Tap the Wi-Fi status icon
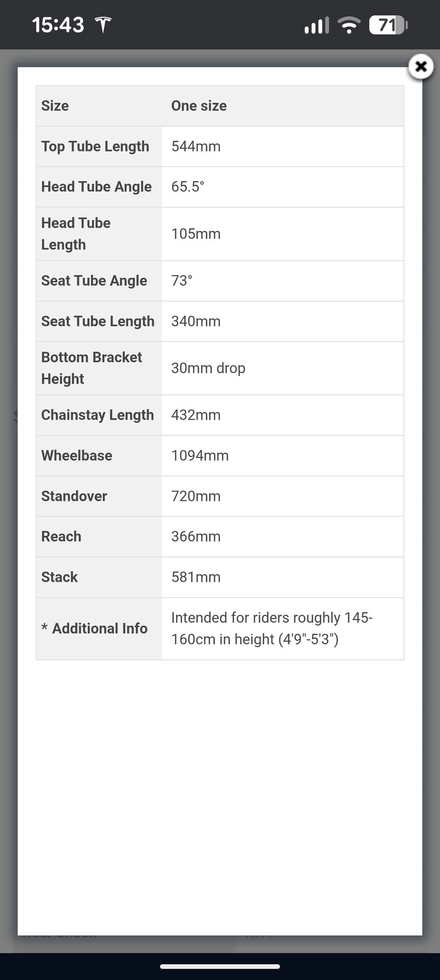440x980 pixels. coord(349,25)
